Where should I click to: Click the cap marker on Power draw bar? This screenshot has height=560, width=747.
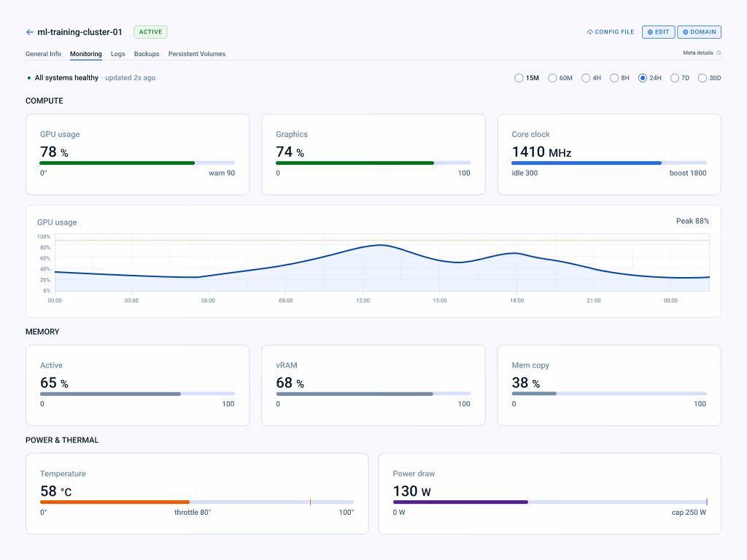(706, 502)
